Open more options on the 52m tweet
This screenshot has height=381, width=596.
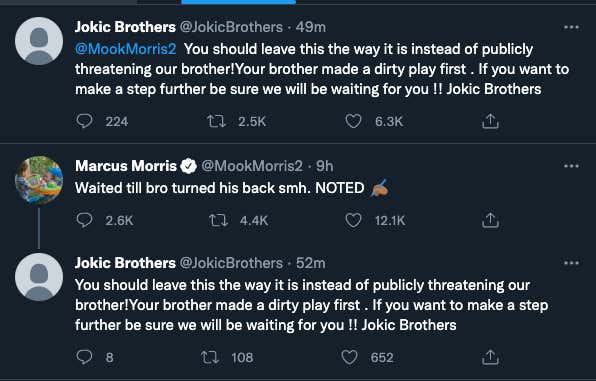pyautogui.click(x=571, y=263)
